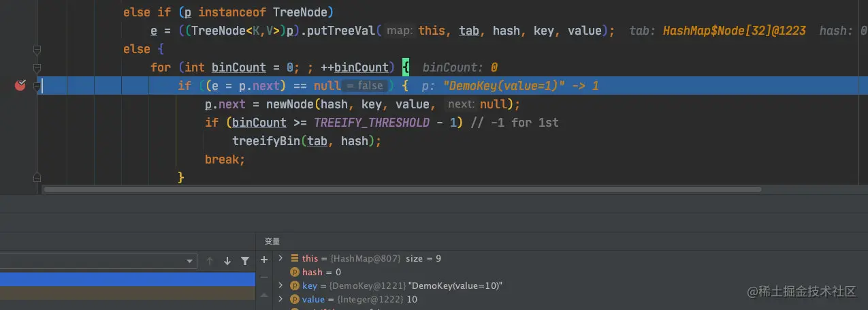Viewport: 868px width, 310px height.
Task: Select the brown stack frame row
Action: [x=127, y=292]
